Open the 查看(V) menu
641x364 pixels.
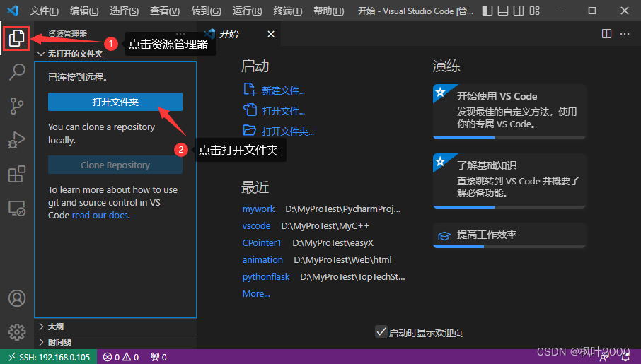[165, 11]
